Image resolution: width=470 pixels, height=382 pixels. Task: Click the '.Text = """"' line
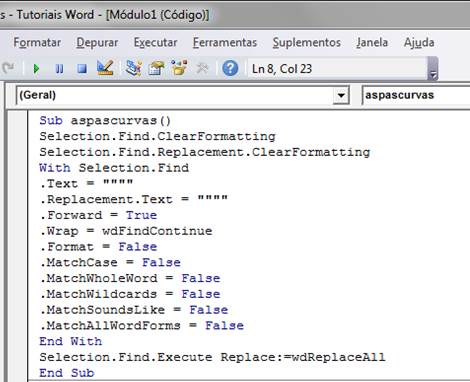(x=87, y=184)
